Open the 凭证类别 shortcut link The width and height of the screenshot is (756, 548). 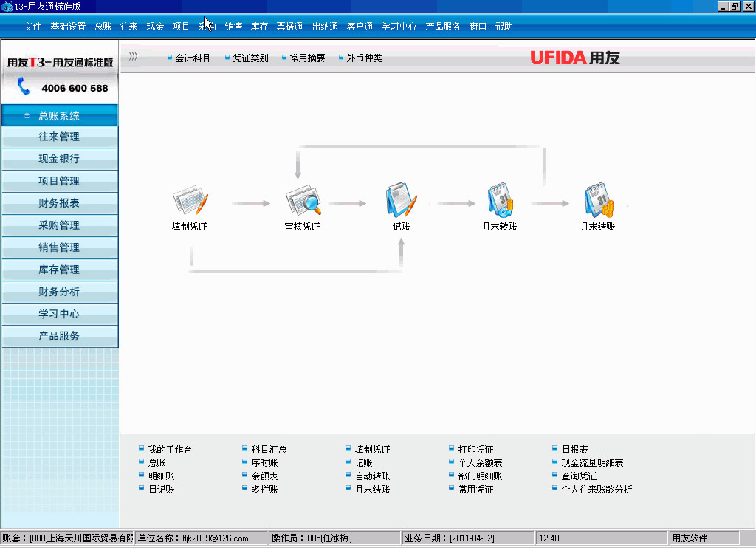pos(251,58)
